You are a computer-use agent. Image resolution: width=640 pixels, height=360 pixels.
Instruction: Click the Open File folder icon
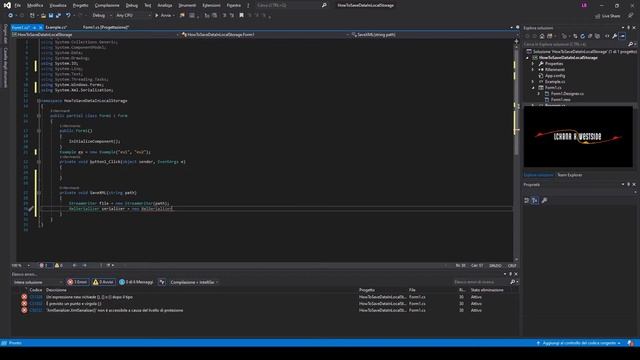[43, 16]
